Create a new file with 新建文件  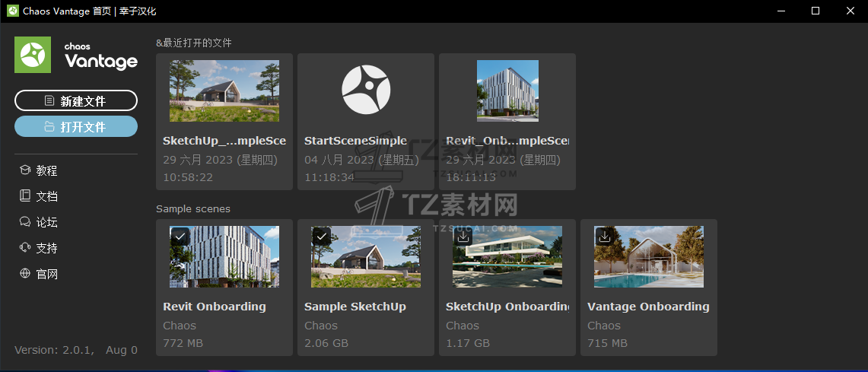click(x=76, y=100)
